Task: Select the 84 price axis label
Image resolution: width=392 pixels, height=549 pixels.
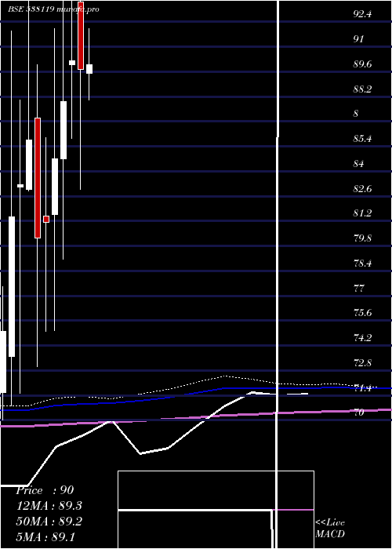Action: (358, 163)
